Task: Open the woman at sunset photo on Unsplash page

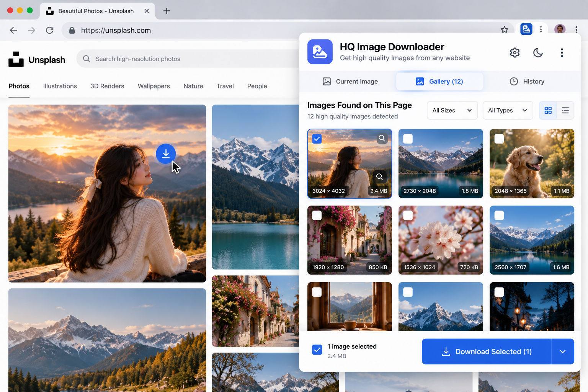Action: 107,193
